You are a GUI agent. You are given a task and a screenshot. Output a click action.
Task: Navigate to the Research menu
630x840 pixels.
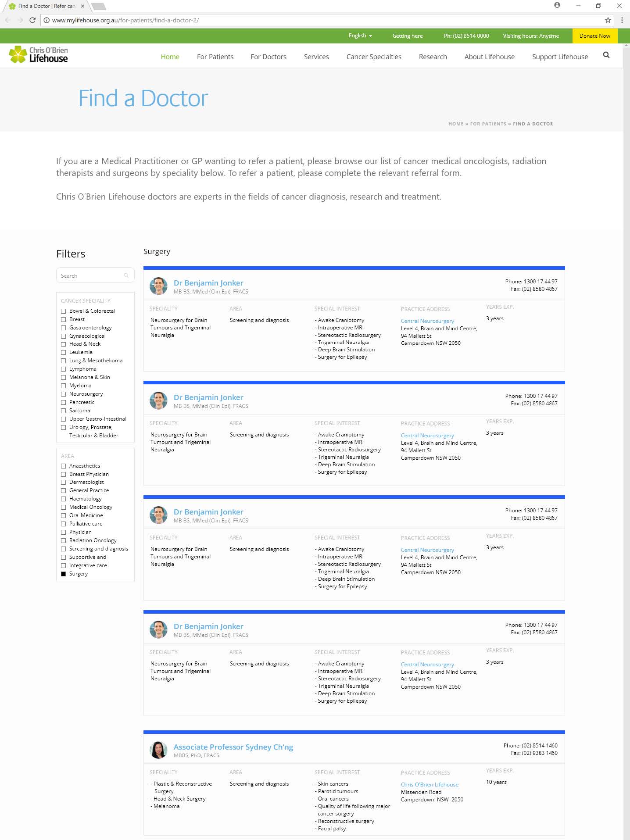tap(433, 57)
